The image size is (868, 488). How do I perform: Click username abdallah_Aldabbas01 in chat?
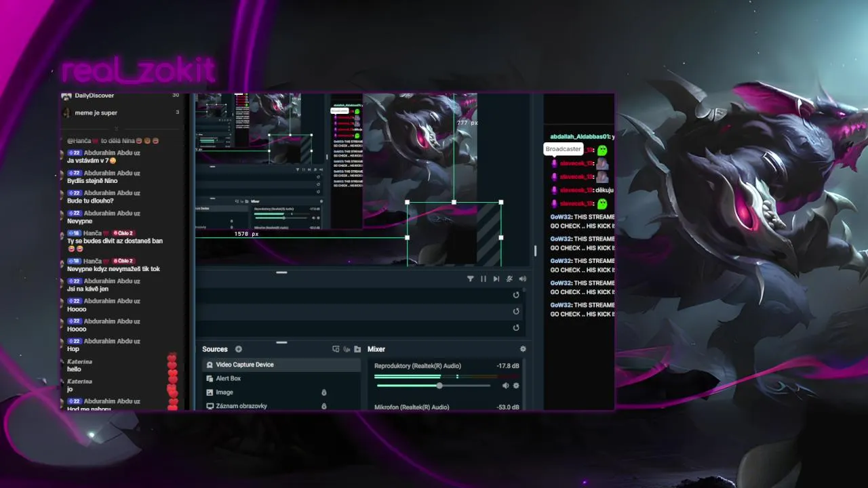[580, 137]
